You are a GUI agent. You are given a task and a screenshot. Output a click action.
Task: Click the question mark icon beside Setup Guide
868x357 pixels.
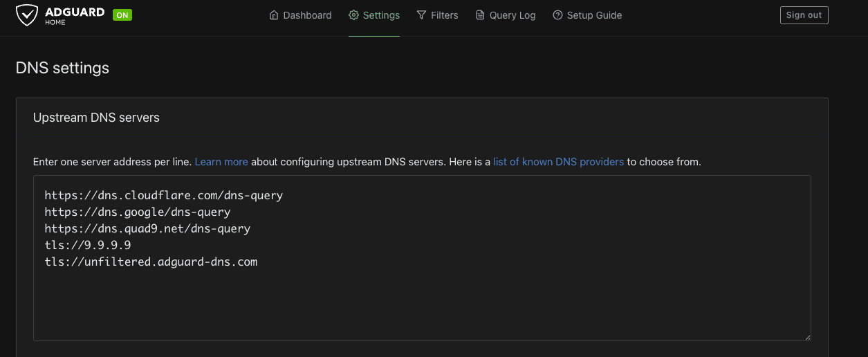557,15
